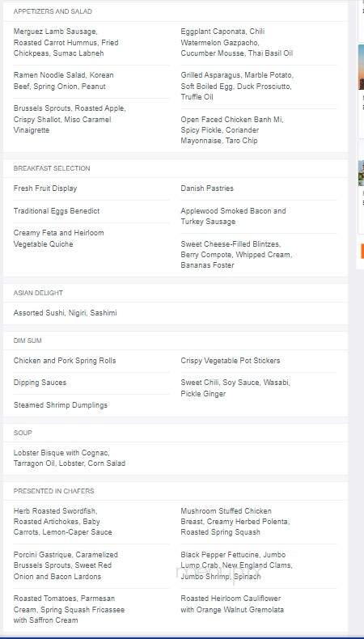Click the Asian Delight section heading
364x639 pixels.
point(38,293)
